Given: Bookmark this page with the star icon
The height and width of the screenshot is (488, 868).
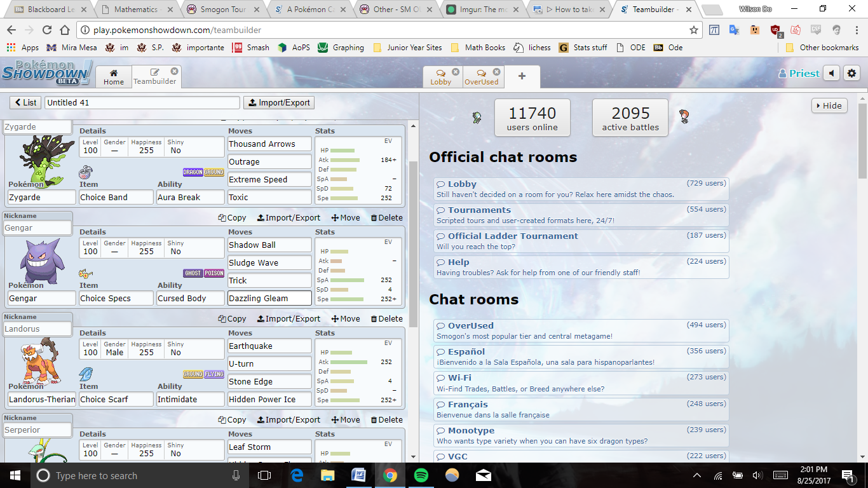Looking at the screenshot, I should [693, 30].
